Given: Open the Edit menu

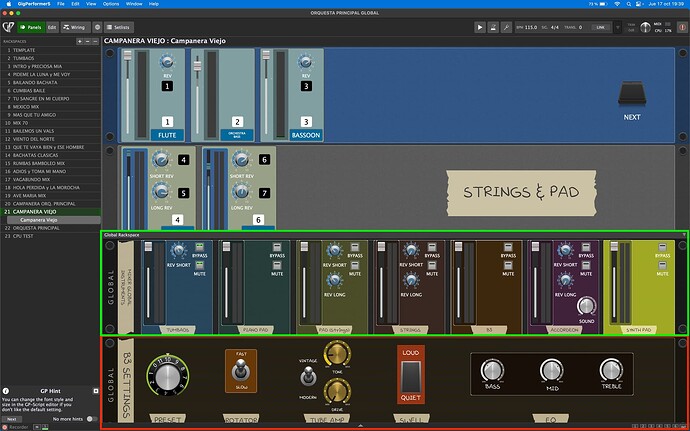Looking at the screenshot, I should 75,4.
